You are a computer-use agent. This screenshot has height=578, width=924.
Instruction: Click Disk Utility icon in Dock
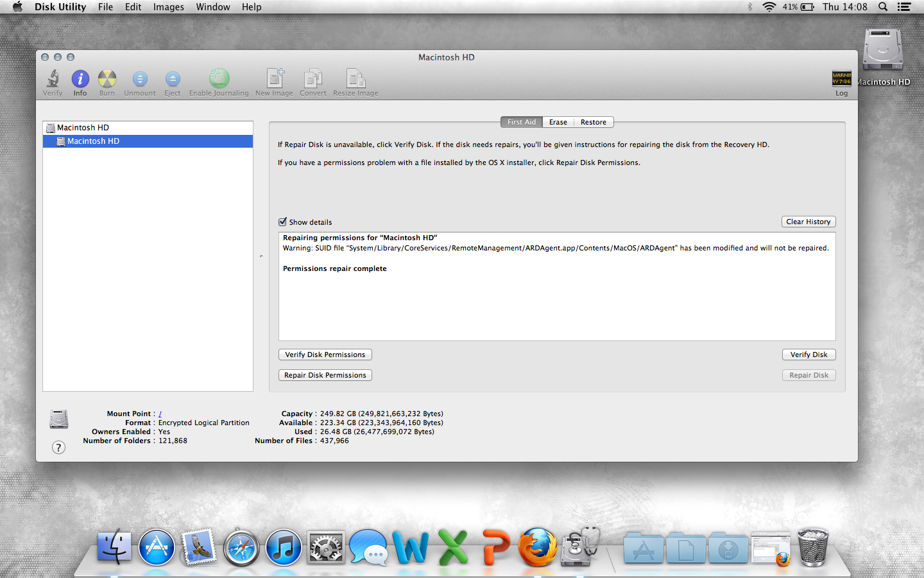coord(580,547)
